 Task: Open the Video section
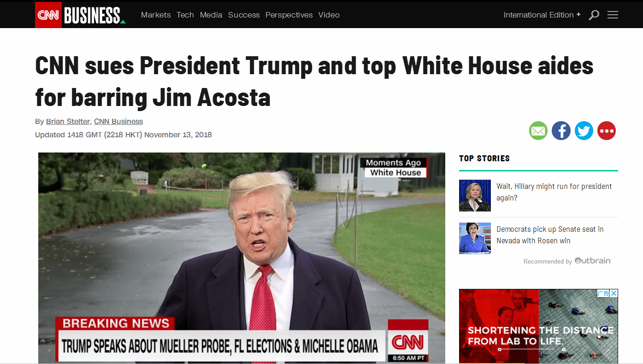(x=329, y=15)
